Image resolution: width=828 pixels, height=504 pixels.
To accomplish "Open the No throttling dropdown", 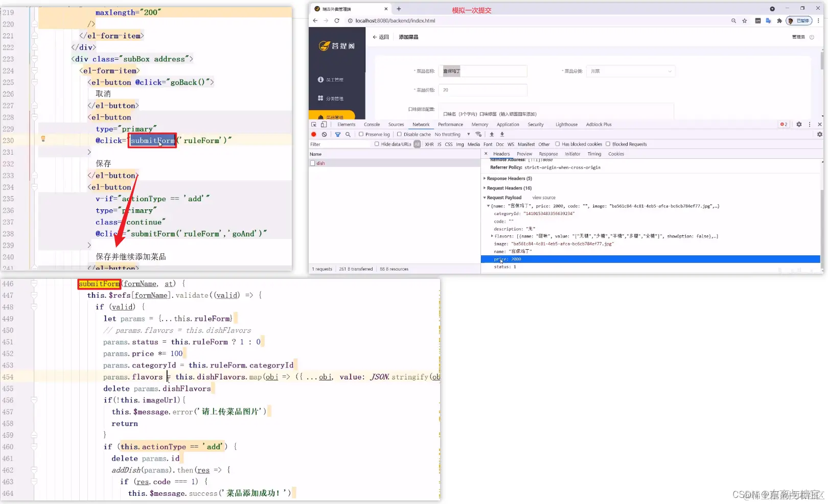I will click(x=452, y=135).
